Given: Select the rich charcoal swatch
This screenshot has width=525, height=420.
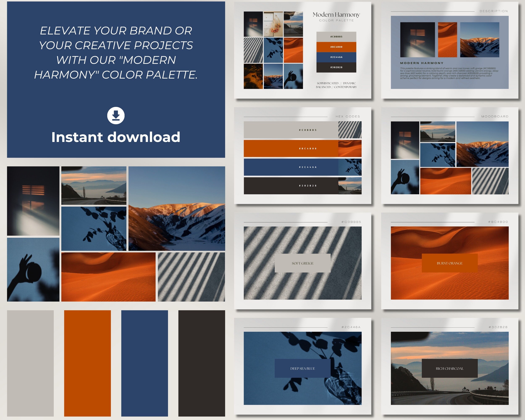Looking at the screenshot, I should click(x=202, y=360).
